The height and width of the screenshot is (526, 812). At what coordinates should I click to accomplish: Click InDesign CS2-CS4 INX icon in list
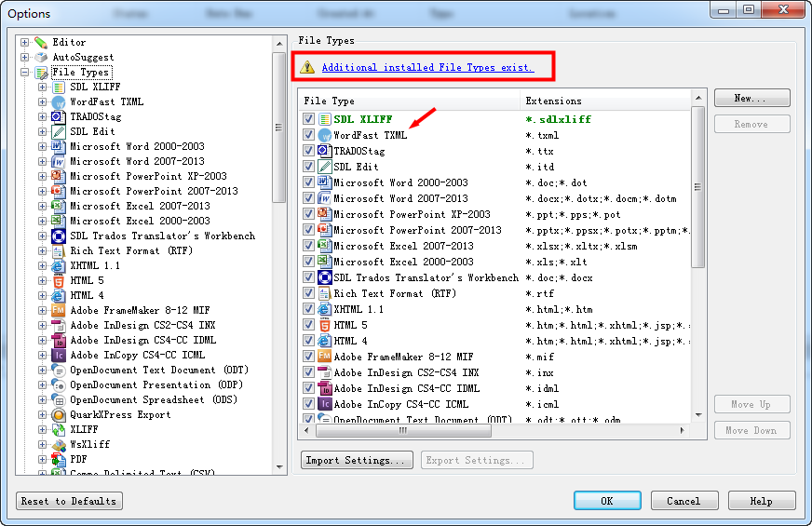(324, 372)
